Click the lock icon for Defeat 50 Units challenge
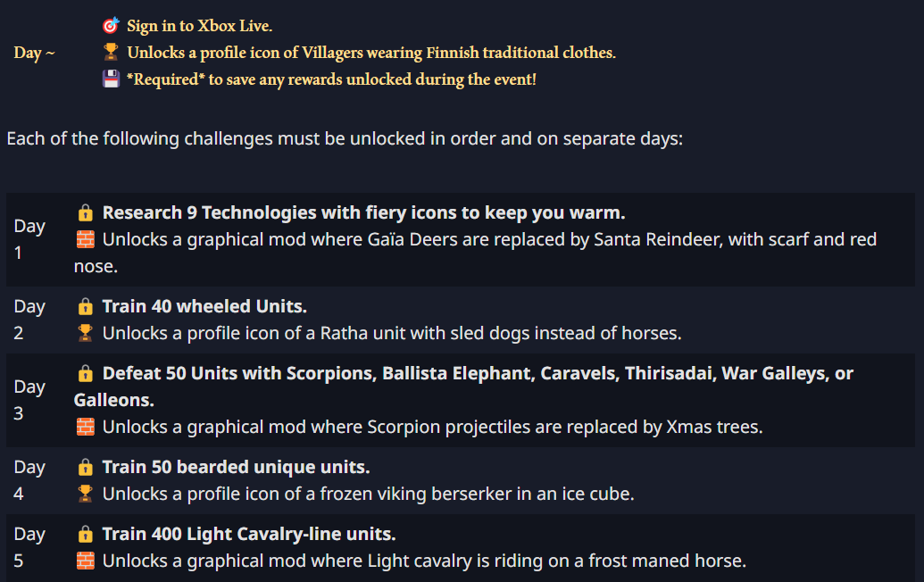Screen dimensions: 924x582 [x=86, y=374]
